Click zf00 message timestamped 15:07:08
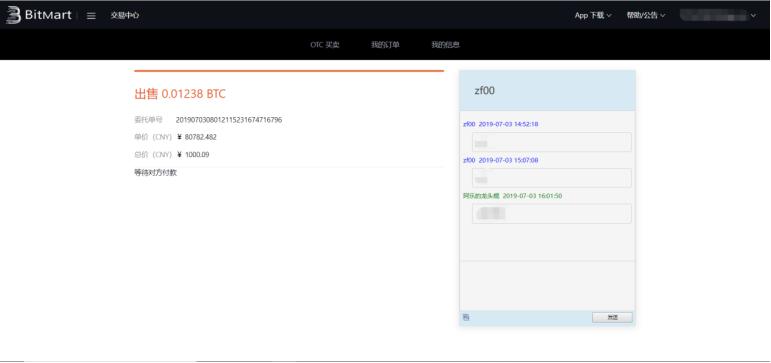This screenshot has width=771, height=363. point(501,160)
